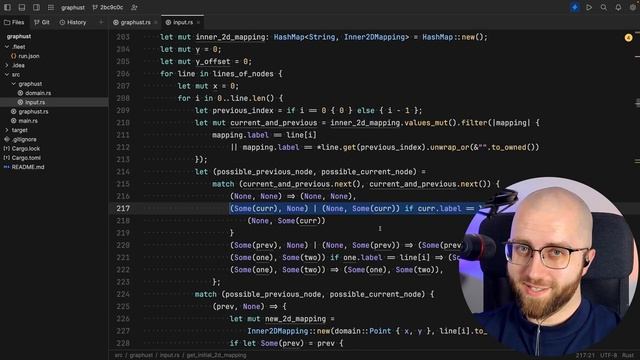Click Inner2DMapping on line 227
This screenshot has height=360, width=640.
coord(278,331)
